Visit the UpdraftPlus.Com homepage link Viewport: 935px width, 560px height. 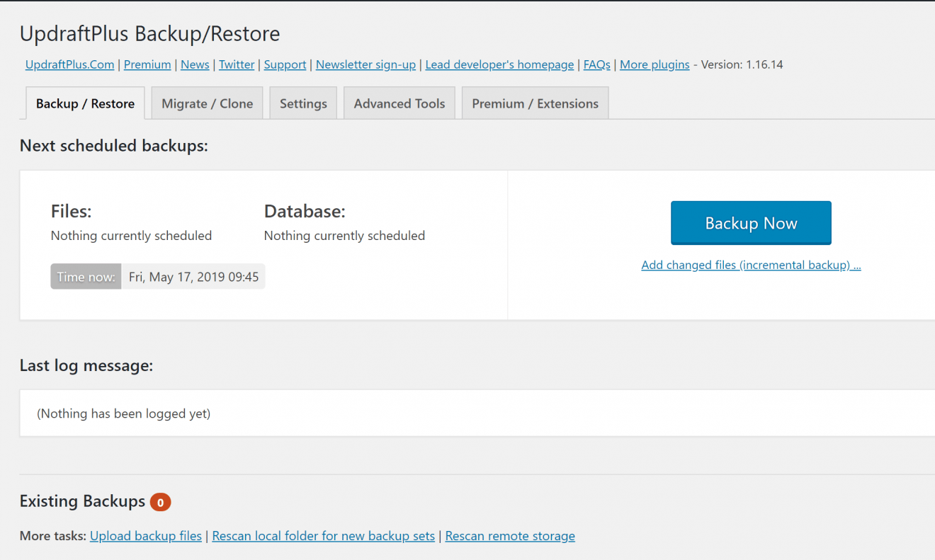point(69,64)
